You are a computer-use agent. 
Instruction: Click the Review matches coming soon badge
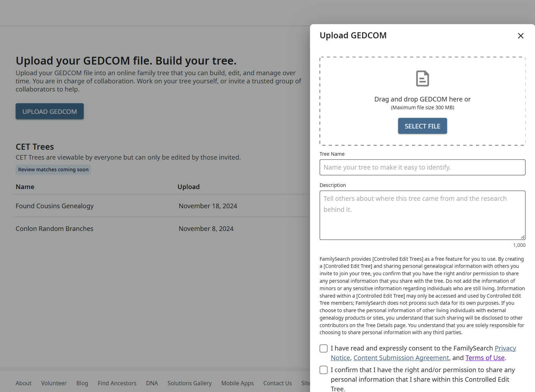tap(53, 170)
